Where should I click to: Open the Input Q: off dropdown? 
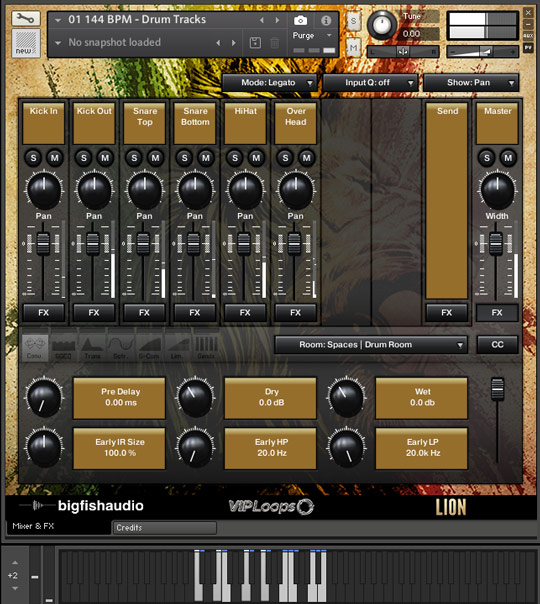(371, 83)
